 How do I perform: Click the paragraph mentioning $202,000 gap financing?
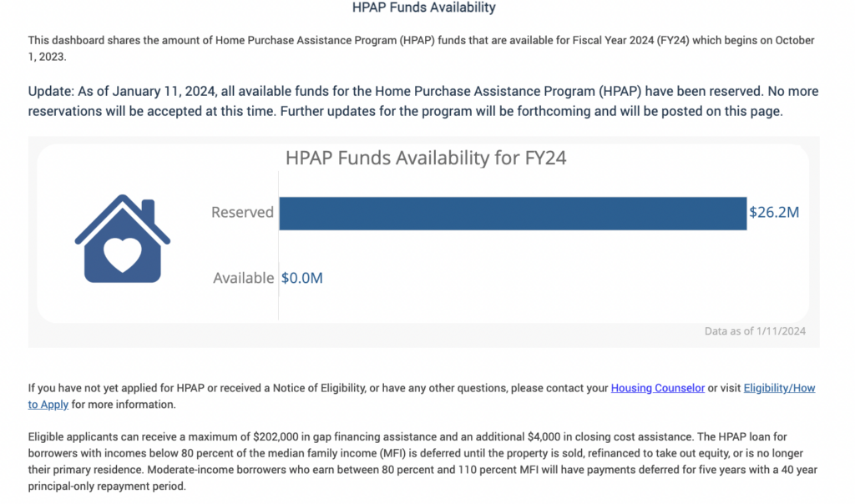point(422,461)
